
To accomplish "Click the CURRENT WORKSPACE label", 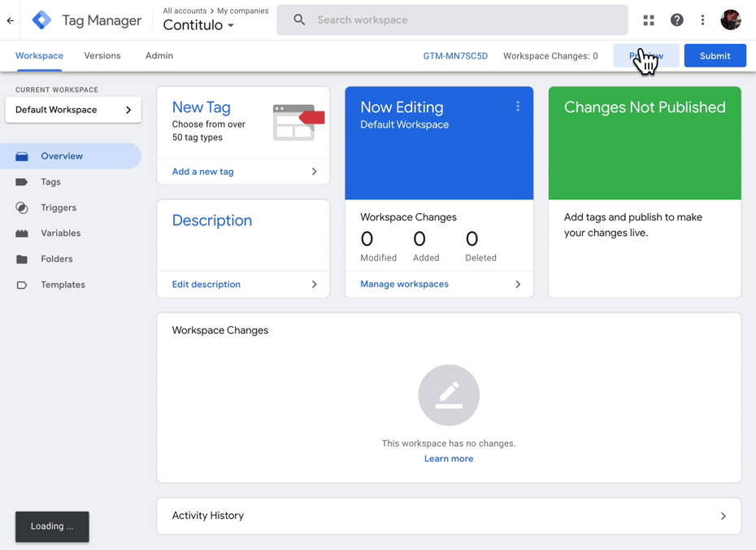I will pos(56,89).
